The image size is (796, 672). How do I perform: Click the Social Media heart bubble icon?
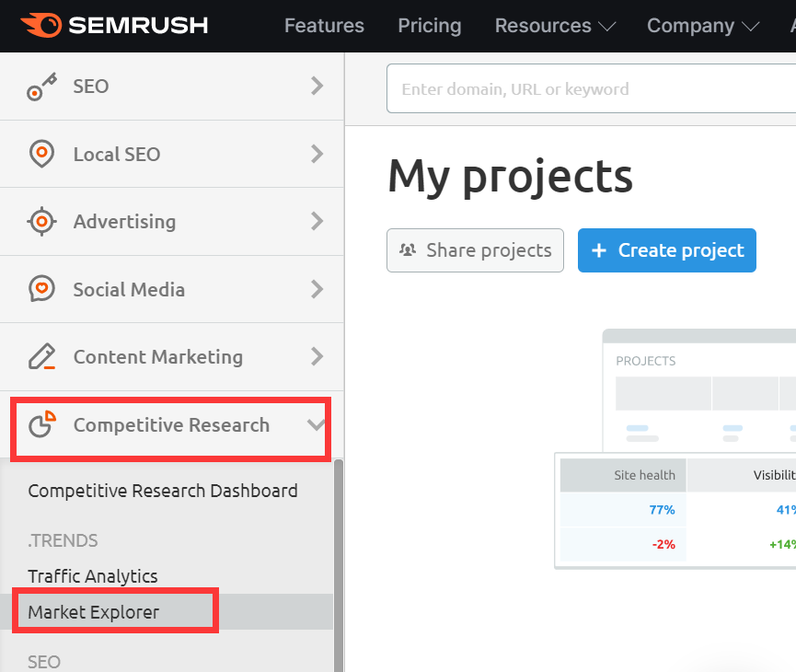click(x=41, y=289)
